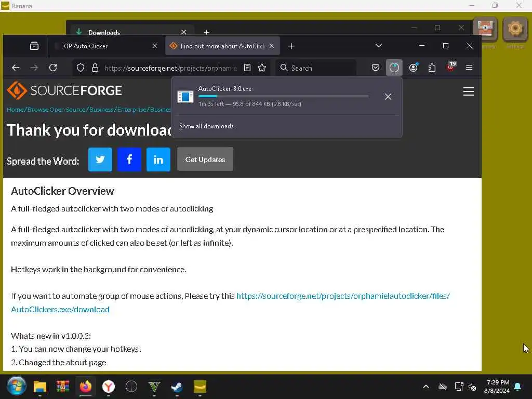The image size is (532, 399).
Task: Open a new tab with the plus button
Action: click(291, 46)
